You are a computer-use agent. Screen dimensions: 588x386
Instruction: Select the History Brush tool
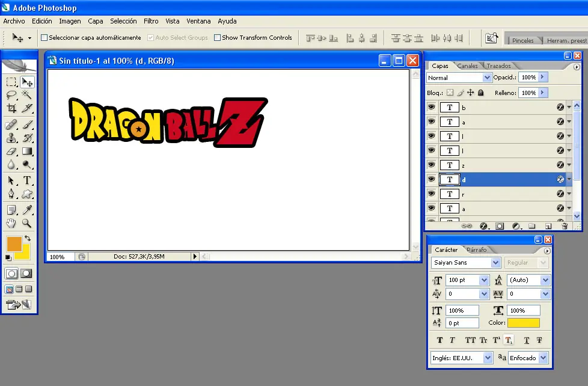tap(27, 138)
